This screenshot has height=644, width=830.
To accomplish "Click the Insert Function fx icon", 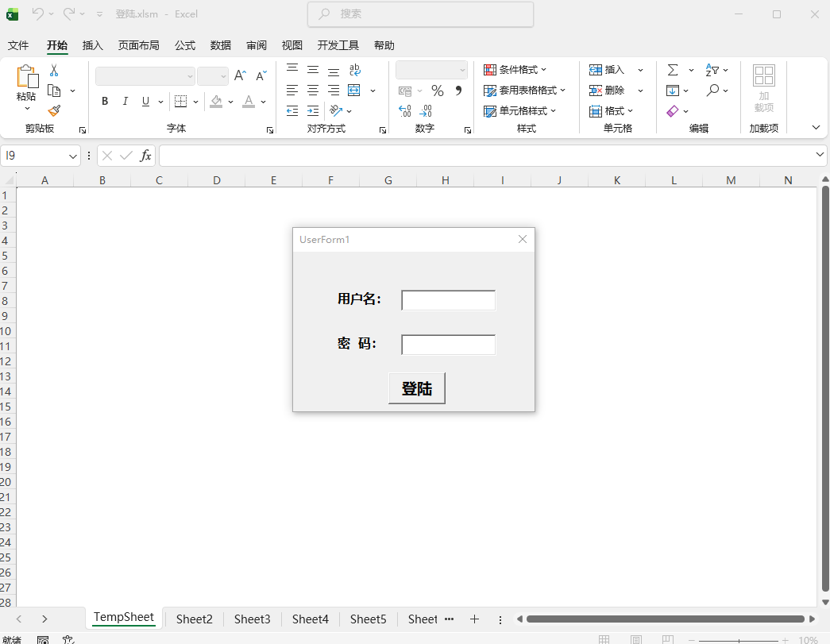I will (145, 156).
